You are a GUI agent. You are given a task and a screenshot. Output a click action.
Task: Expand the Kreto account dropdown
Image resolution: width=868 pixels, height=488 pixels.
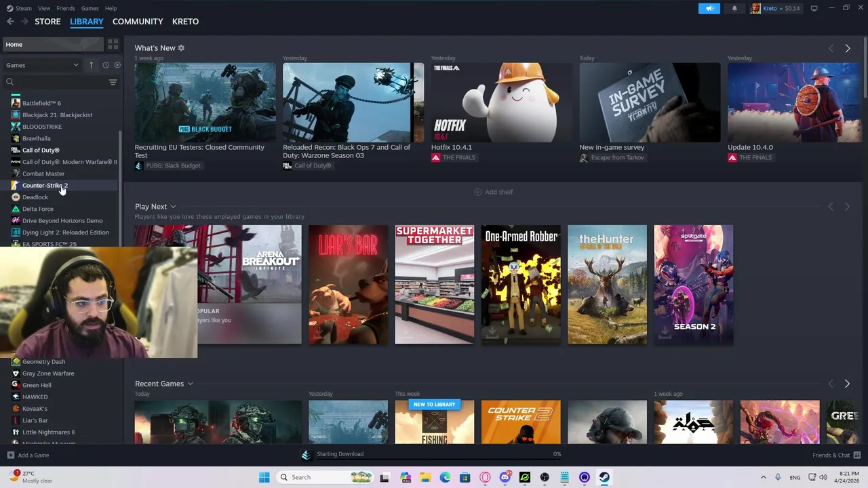coord(774,8)
